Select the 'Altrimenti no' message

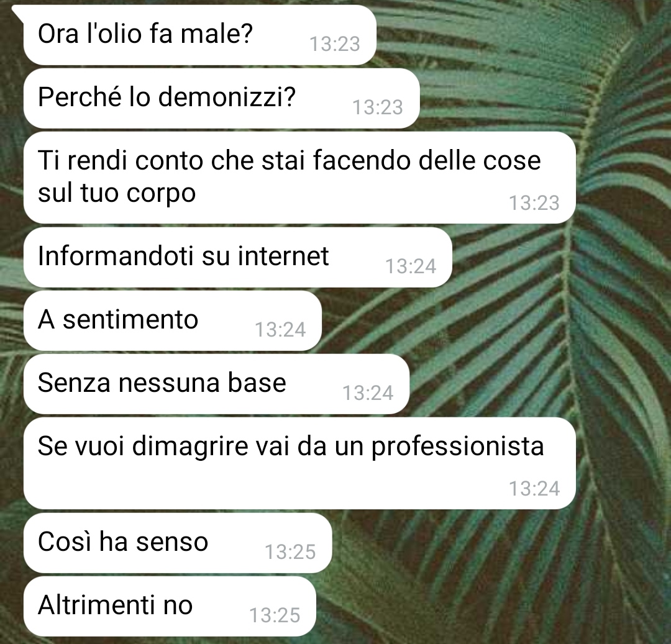[170, 606]
